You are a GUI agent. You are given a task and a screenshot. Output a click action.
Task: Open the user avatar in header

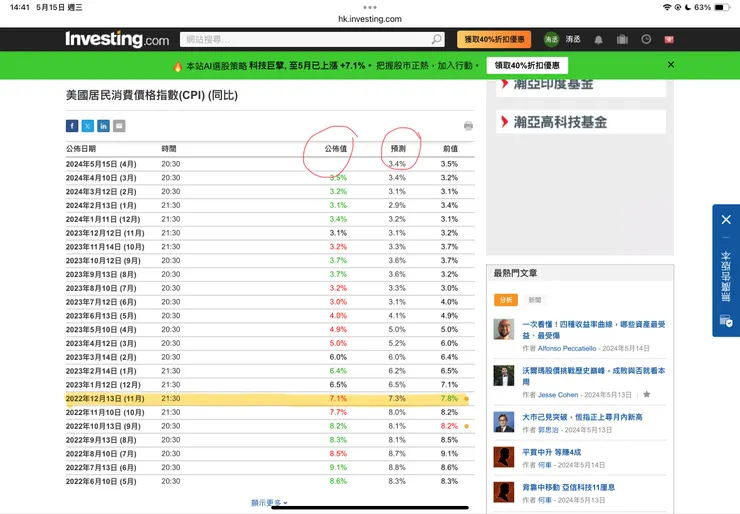[551, 39]
